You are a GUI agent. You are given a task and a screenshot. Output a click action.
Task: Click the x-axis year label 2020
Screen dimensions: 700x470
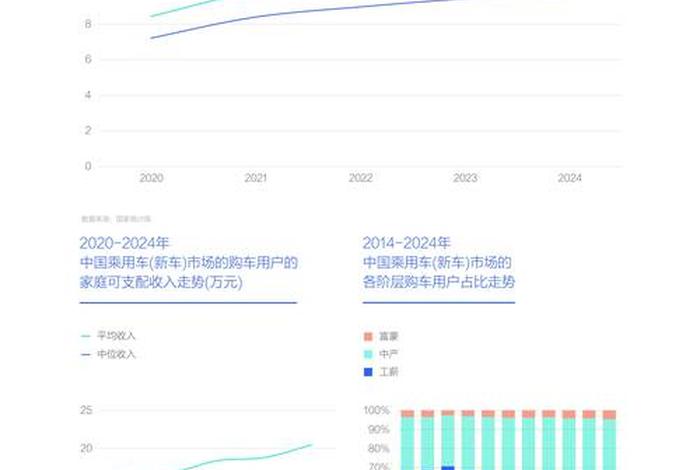point(151,178)
